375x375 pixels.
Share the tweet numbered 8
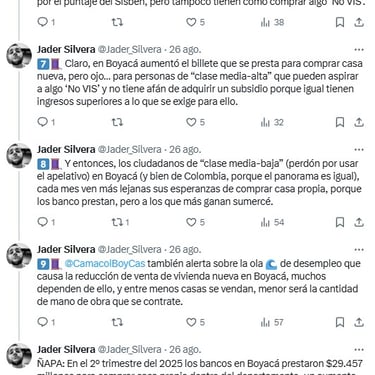[359, 222]
